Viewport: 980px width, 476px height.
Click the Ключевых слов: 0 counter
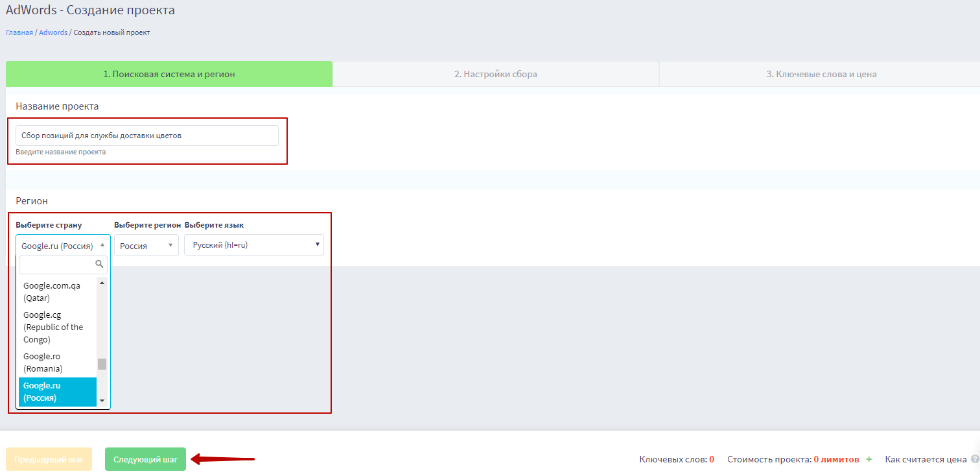[677, 459]
